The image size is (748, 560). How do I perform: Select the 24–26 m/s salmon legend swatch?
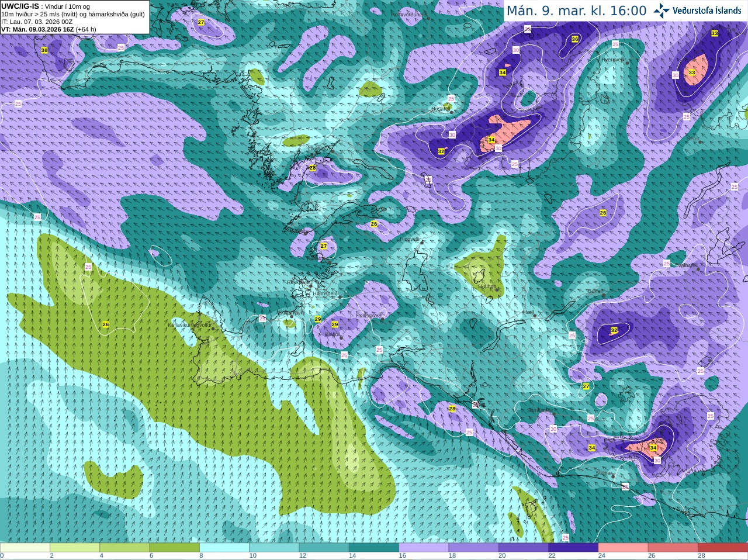(x=624, y=548)
